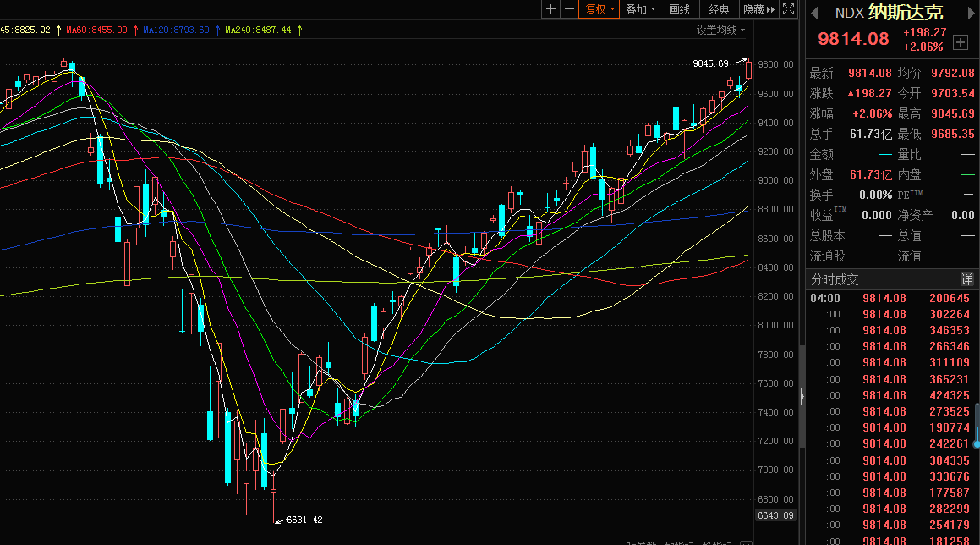The width and height of the screenshot is (980, 545).
Task: Switch to 经典 classic view
Action: click(719, 9)
